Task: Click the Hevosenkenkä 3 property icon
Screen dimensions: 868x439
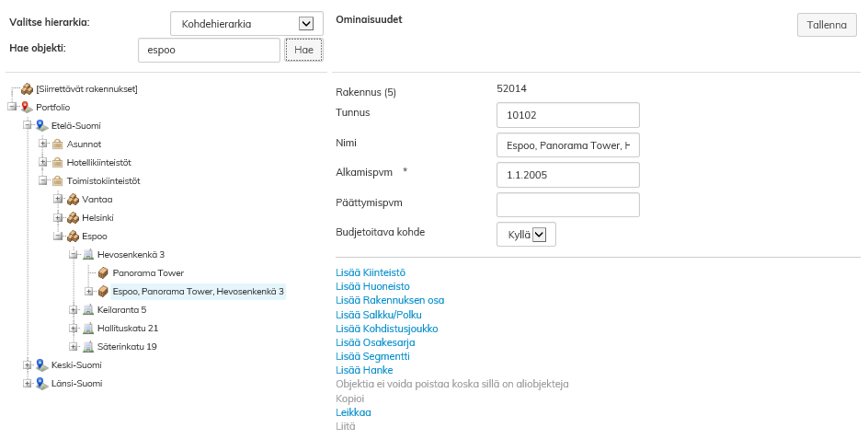Action: click(x=88, y=255)
